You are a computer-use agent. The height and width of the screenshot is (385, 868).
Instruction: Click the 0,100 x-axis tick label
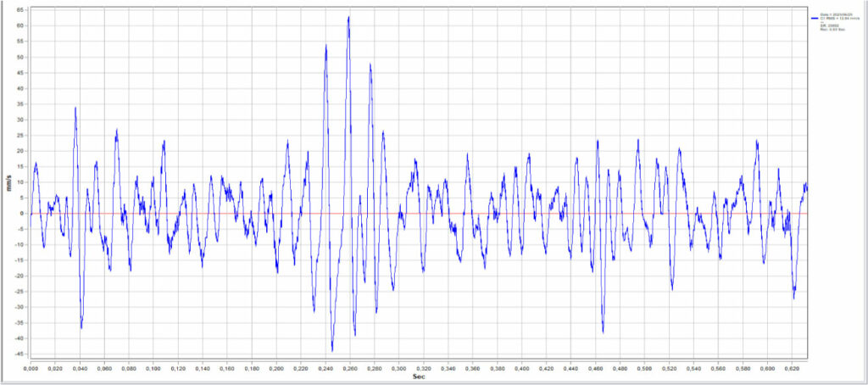point(153,368)
